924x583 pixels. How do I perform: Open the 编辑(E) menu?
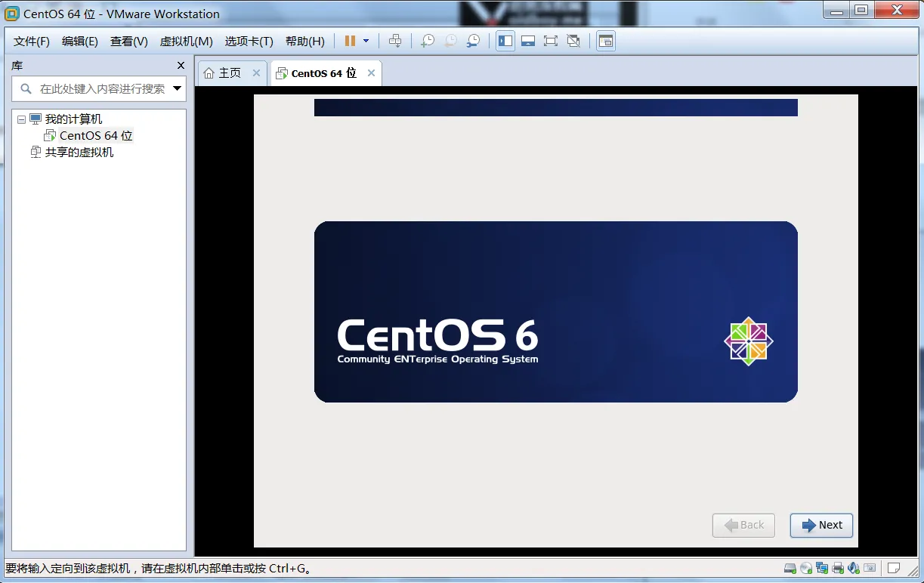[80, 42]
